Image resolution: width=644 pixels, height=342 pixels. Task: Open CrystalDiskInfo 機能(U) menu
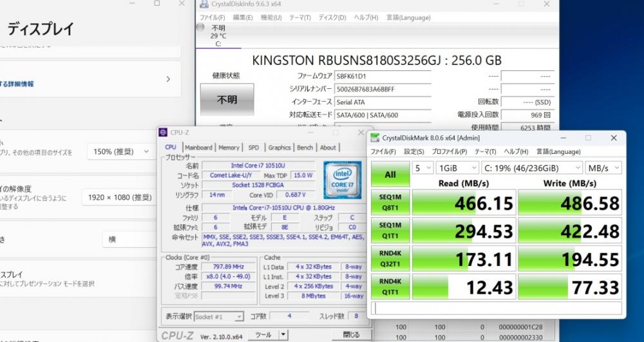pyautogui.click(x=271, y=17)
